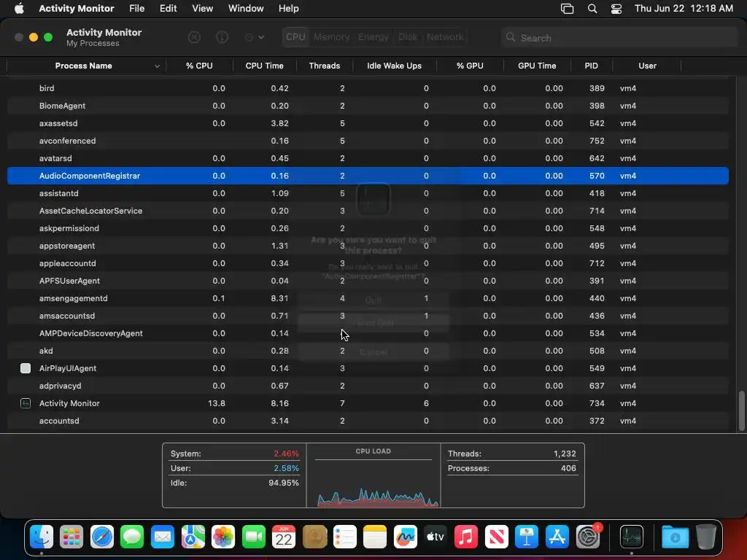This screenshot has height=560, width=747.
Task: Select the APFSUserAgent process row
Action: pyautogui.click(x=368, y=281)
